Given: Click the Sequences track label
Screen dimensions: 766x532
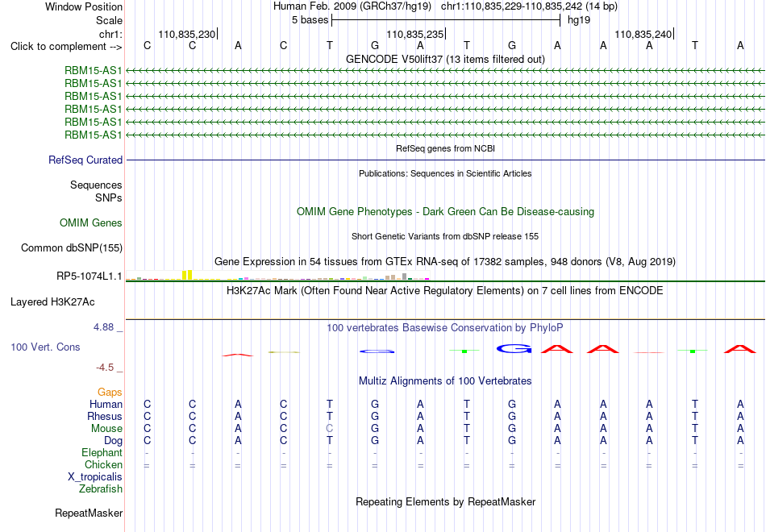Looking at the screenshot, I should coord(96,185).
